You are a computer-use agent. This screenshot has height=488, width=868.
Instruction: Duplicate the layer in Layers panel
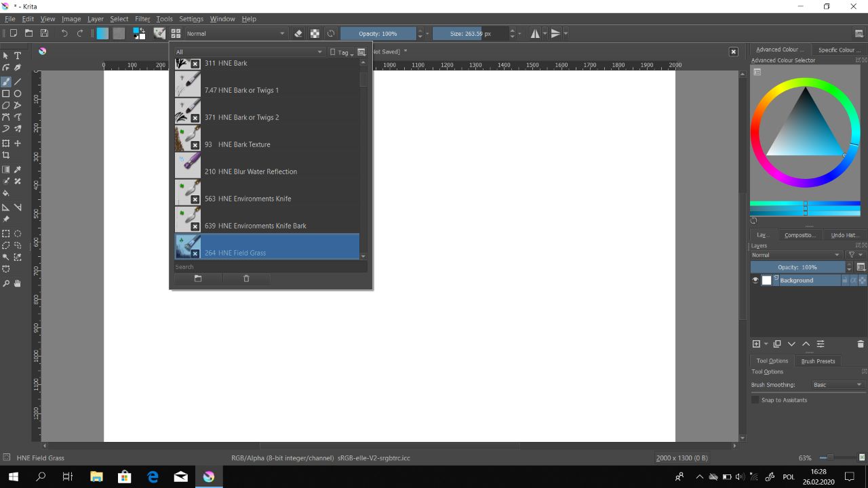click(777, 344)
